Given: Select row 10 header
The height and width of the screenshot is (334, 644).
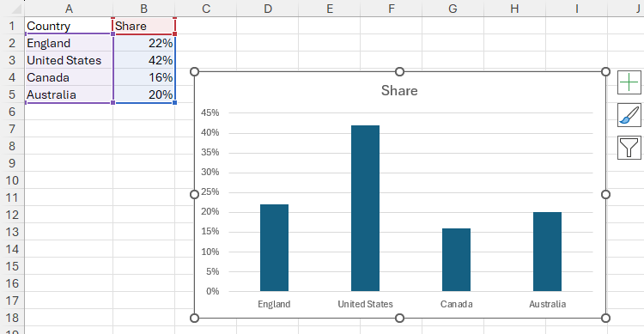Looking at the screenshot, I should coord(12,180).
